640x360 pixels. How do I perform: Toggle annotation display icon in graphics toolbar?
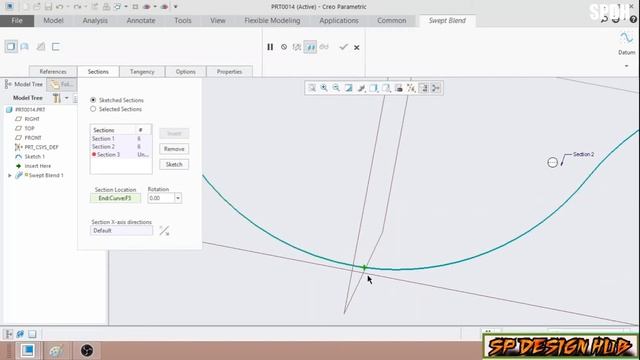(424, 88)
